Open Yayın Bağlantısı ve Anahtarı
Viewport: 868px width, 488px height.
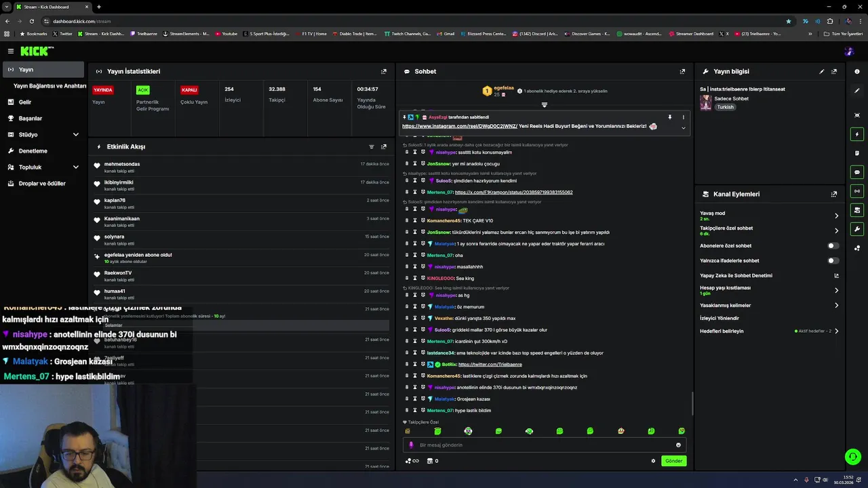(50, 86)
